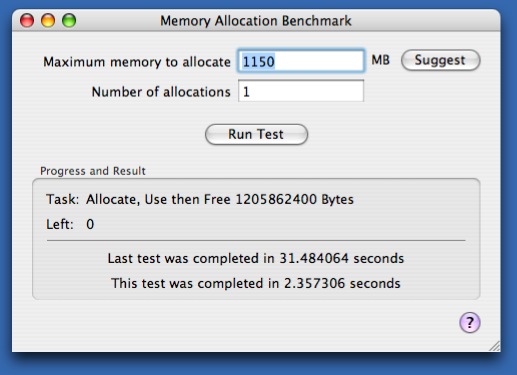Click the Task Allocate, Use then Free text
517x375 pixels.
click(x=200, y=199)
